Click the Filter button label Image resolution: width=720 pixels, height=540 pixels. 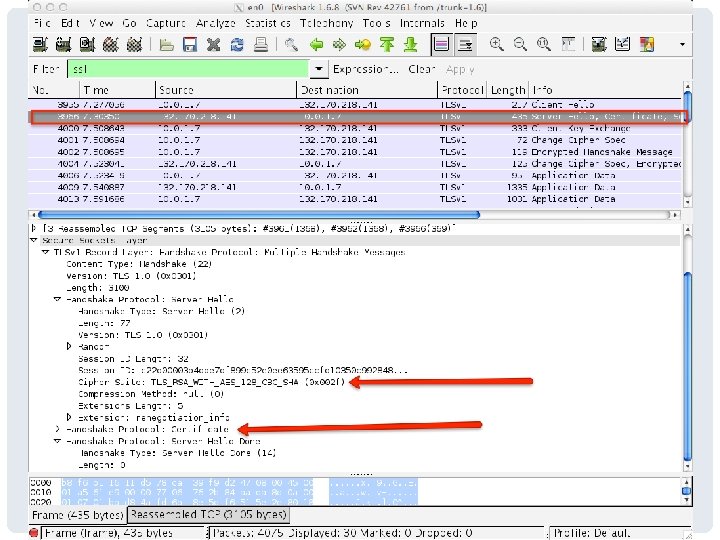coord(46,69)
